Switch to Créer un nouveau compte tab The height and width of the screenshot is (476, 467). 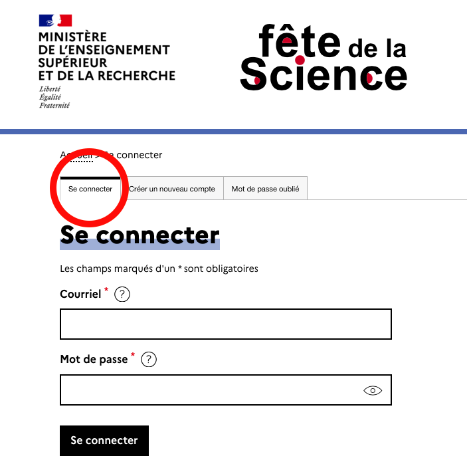coord(172,189)
